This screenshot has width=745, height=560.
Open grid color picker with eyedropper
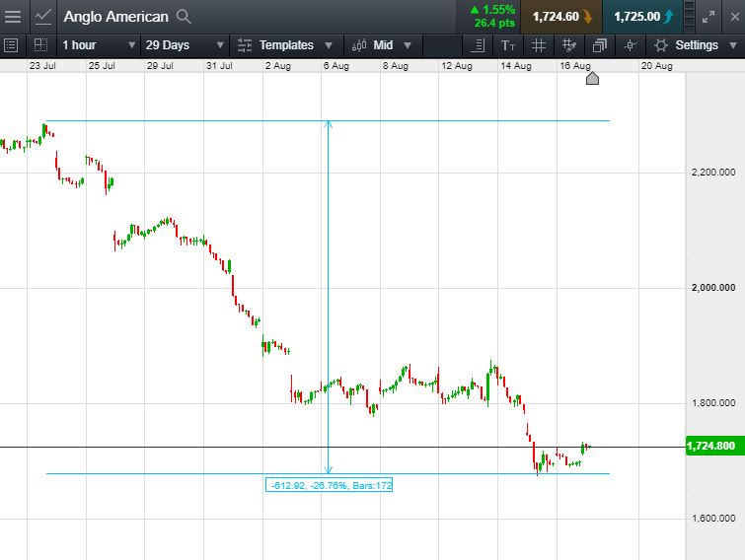click(568, 45)
